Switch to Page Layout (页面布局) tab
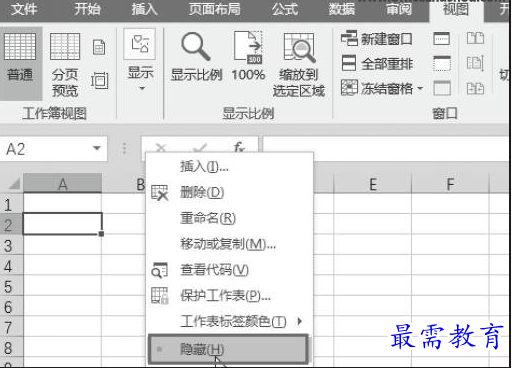The width and height of the screenshot is (512, 368). click(215, 9)
